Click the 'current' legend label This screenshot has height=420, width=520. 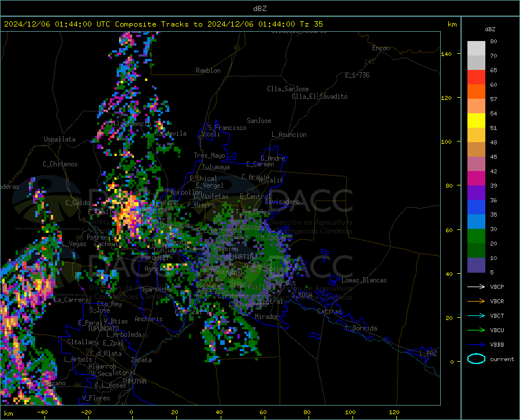click(x=502, y=359)
